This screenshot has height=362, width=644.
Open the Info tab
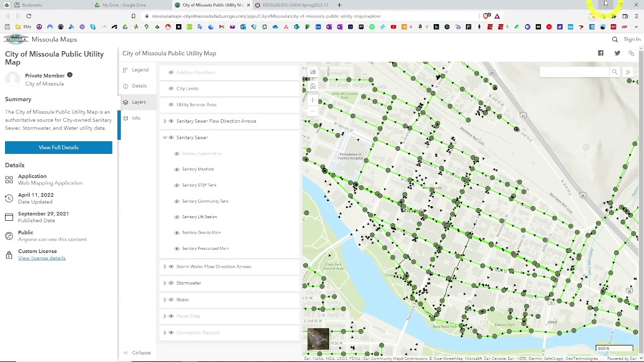pos(136,118)
